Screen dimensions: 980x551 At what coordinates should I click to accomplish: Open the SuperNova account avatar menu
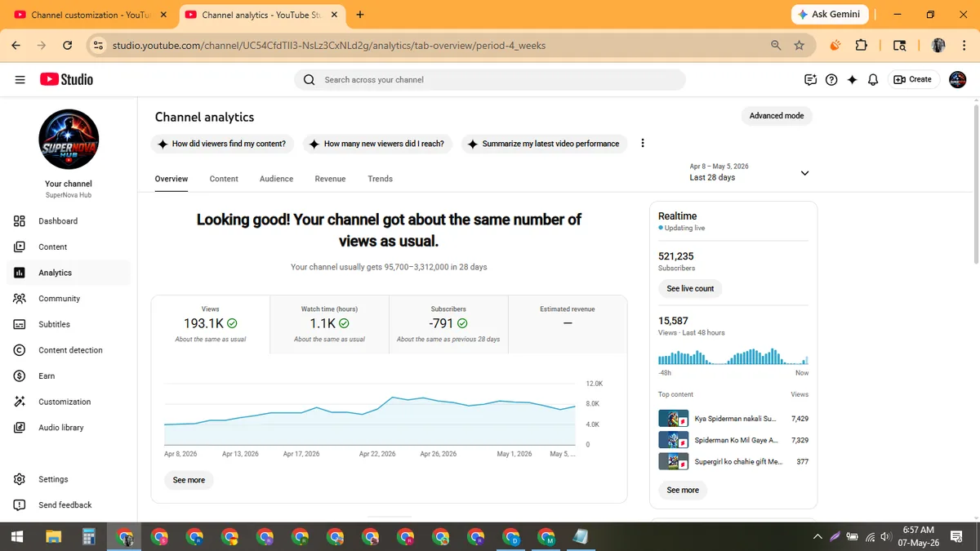[x=958, y=79]
